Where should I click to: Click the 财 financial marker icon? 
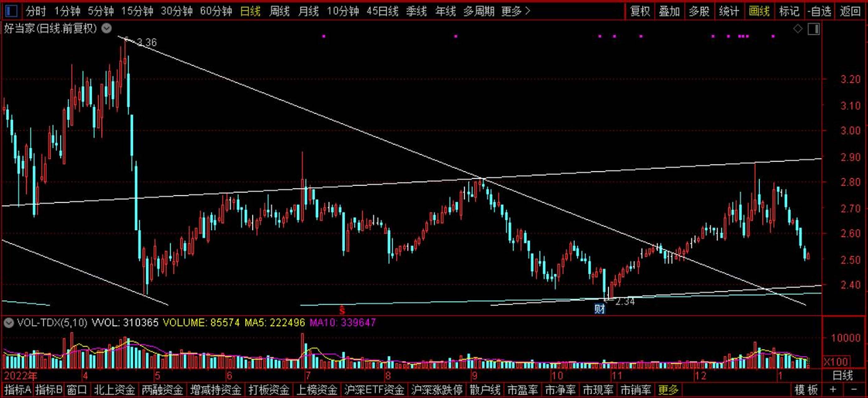click(599, 309)
